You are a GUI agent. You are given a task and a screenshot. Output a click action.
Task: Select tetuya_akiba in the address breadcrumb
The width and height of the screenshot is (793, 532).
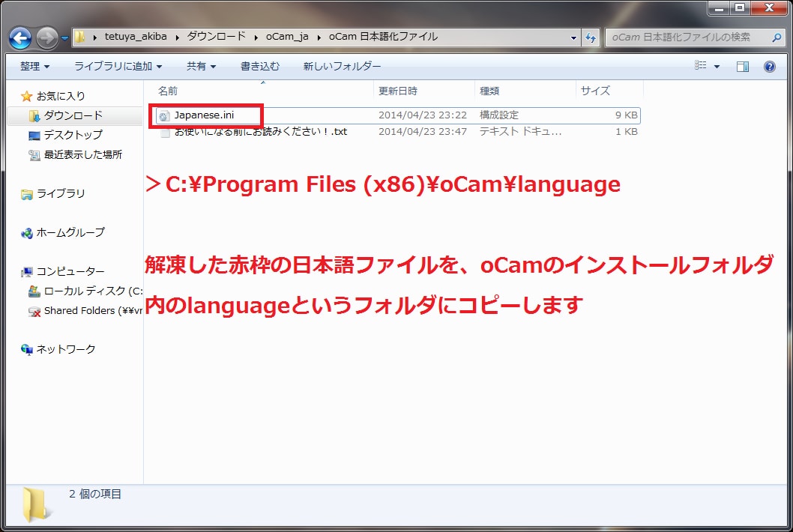point(136,37)
